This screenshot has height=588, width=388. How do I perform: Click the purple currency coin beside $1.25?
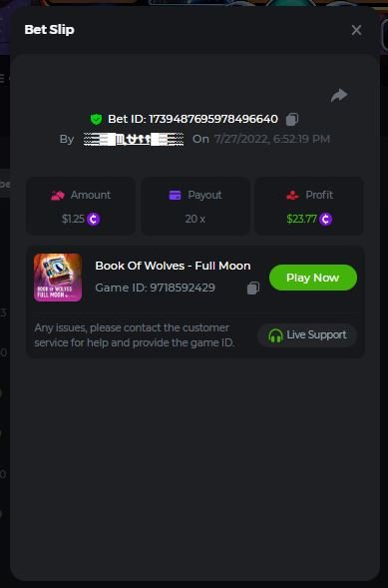(x=93, y=219)
